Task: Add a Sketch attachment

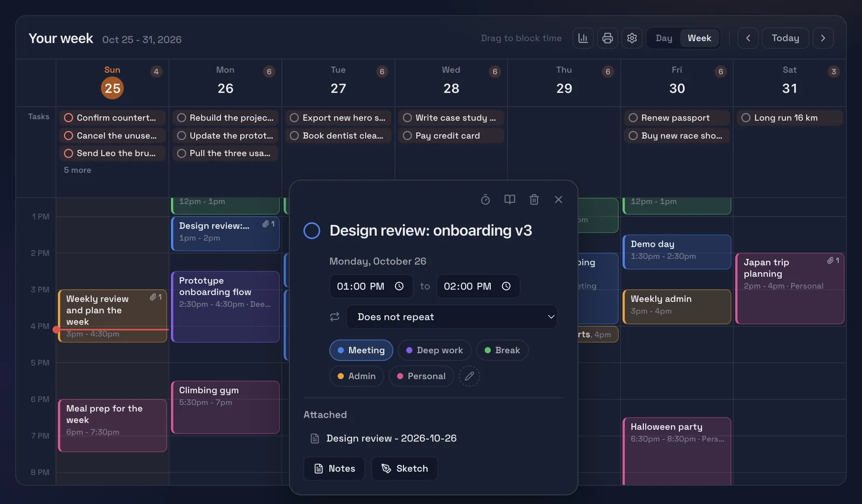Action: pos(405,468)
